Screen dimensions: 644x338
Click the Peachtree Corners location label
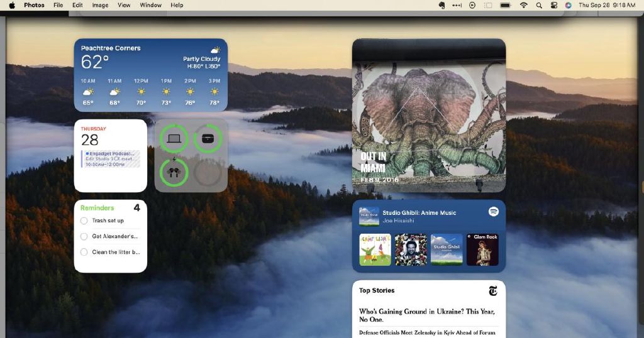pyautogui.click(x=111, y=48)
